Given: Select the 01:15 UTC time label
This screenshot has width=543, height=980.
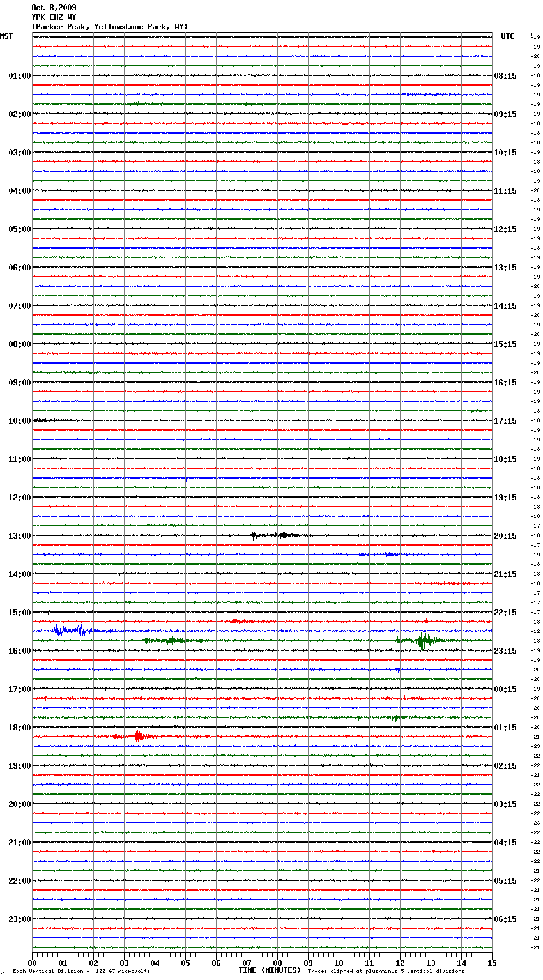Looking at the screenshot, I should [505, 728].
